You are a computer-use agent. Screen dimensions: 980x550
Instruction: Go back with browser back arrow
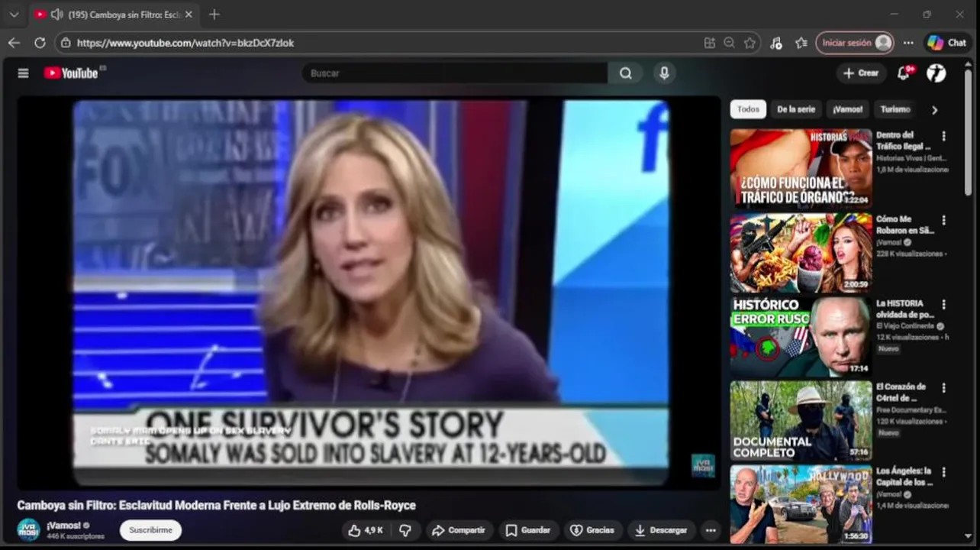(x=14, y=43)
